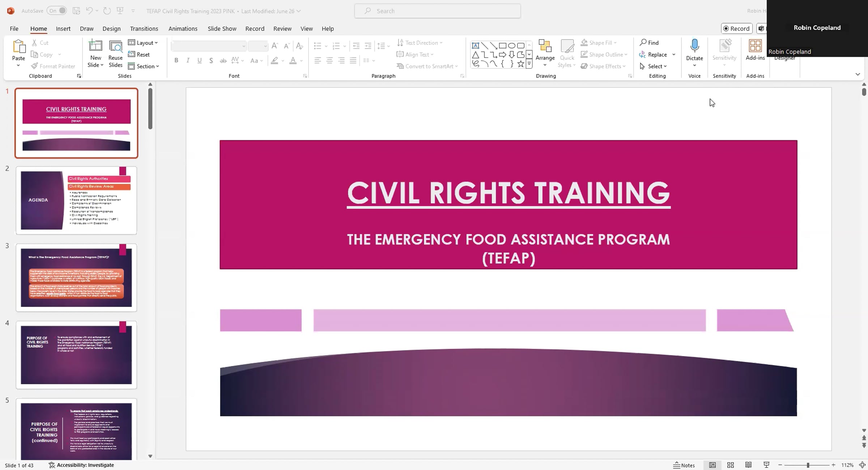Switch to the Transitions tab
Screen dimensions: 868x470
coord(144,29)
